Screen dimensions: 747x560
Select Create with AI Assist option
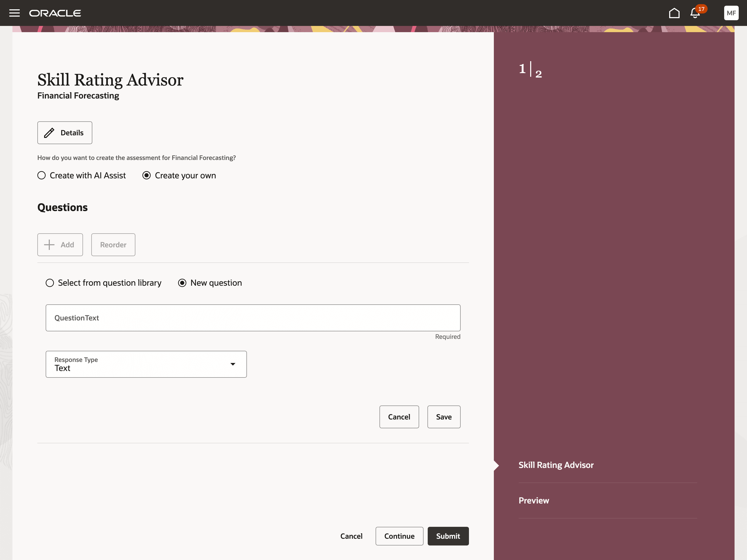tap(41, 176)
